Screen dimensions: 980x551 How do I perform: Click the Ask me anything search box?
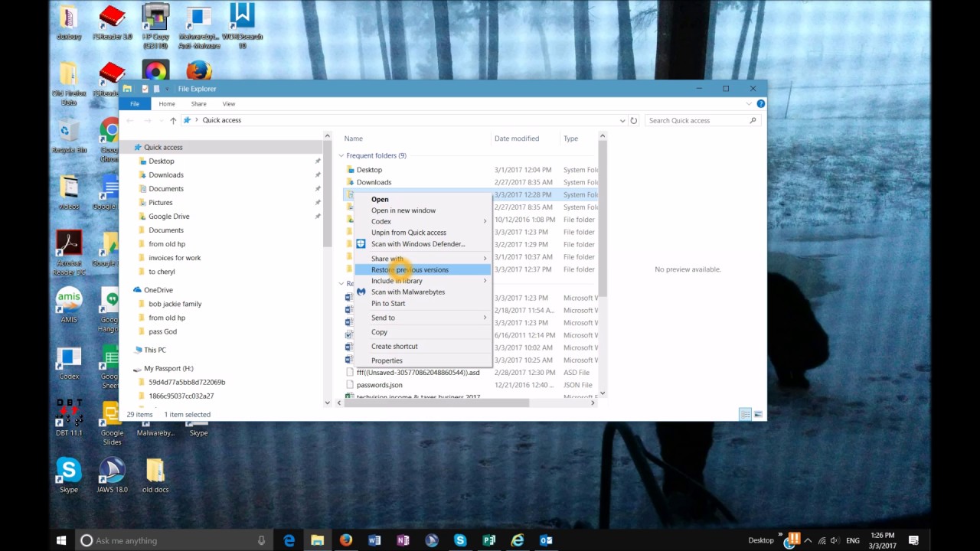click(x=174, y=540)
